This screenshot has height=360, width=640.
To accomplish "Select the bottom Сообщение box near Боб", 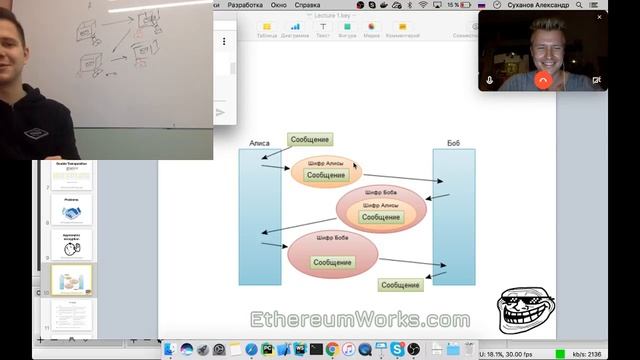I will [x=400, y=285].
